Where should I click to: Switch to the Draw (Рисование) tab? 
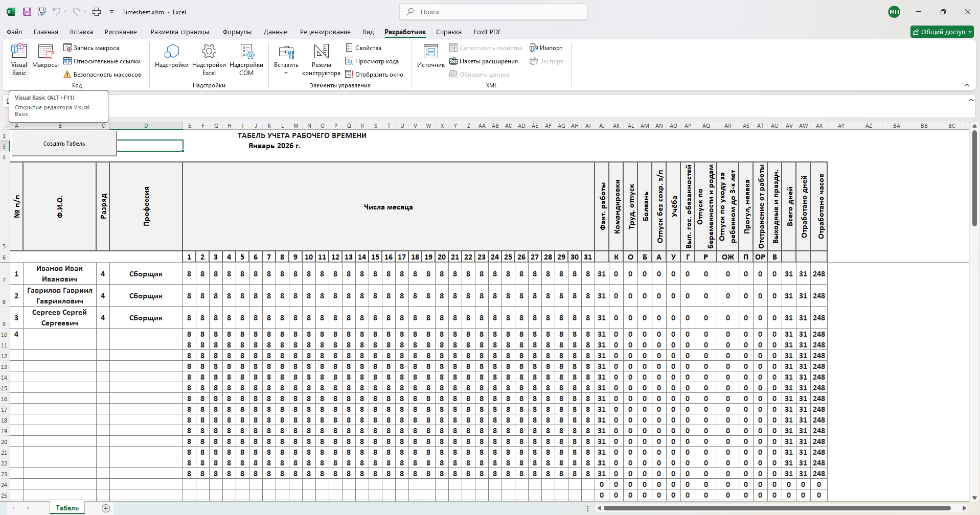[121, 32]
